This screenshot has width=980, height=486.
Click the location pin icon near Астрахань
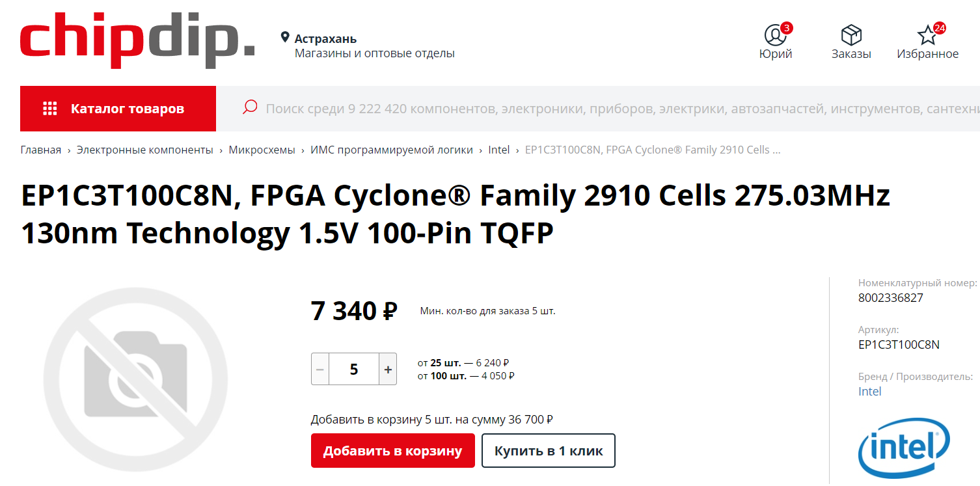point(285,38)
